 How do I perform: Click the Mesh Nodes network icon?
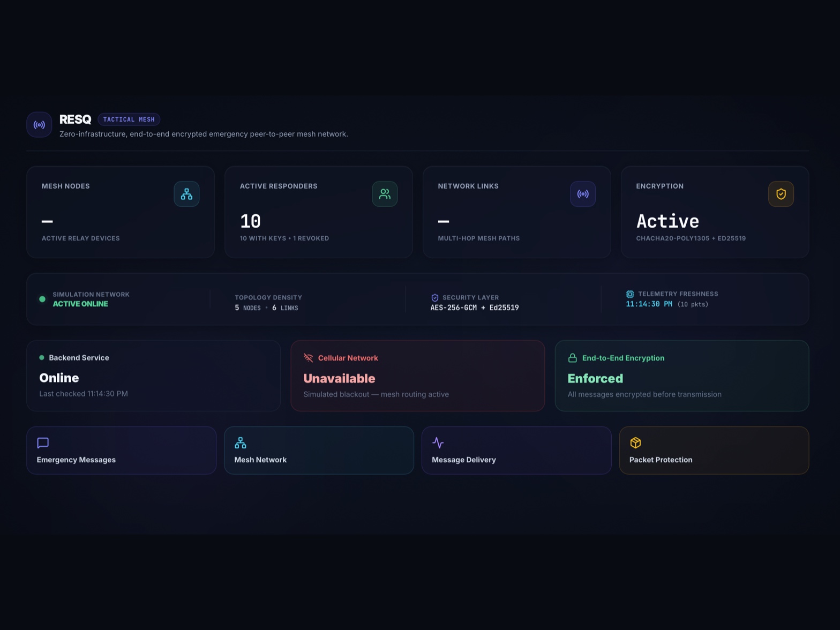click(186, 194)
